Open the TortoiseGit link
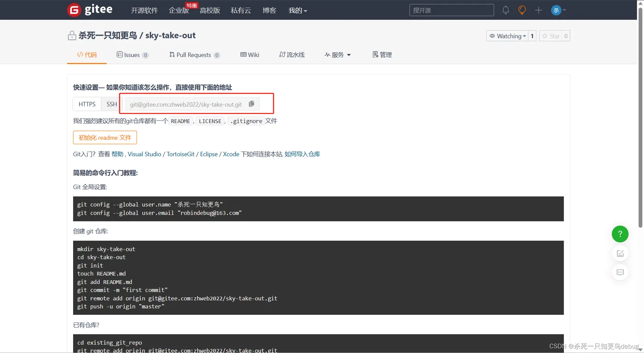644x353 pixels. click(x=181, y=154)
